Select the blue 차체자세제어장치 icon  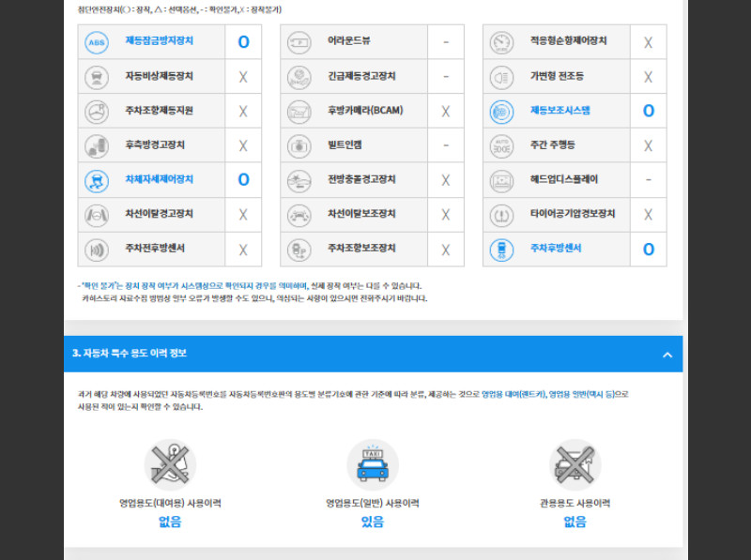click(94, 179)
